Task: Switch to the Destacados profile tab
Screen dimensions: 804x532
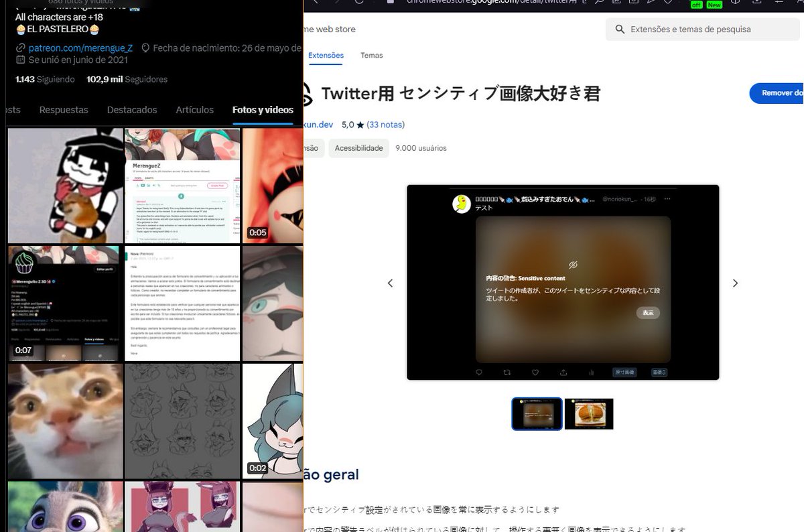Action: 132,110
